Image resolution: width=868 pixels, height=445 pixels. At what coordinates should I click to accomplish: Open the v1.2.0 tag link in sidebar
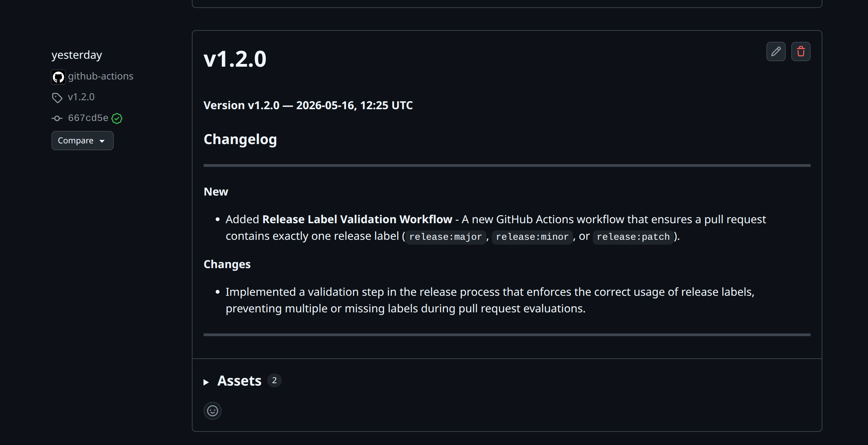[x=81, y=97]
